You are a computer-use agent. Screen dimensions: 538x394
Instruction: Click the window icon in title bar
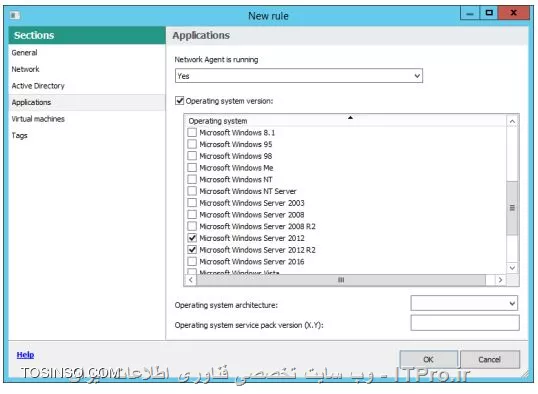(x=15, y=15)
